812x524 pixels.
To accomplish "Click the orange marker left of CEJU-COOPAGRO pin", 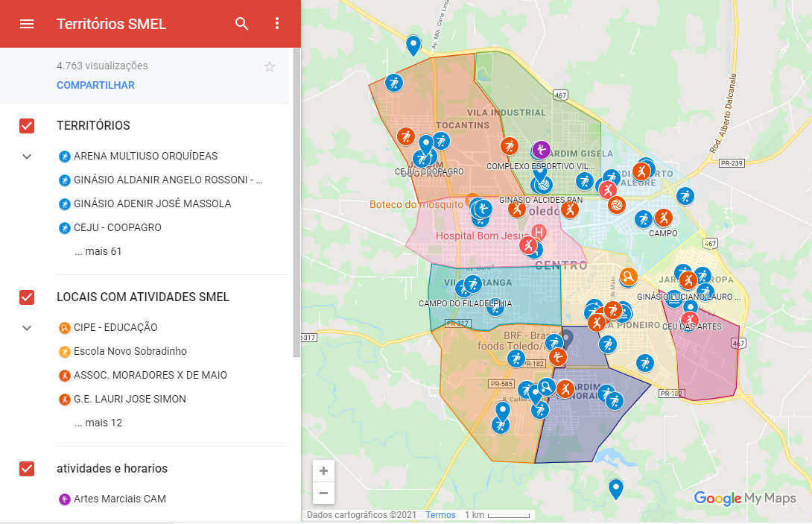I will tap(406, 136).
